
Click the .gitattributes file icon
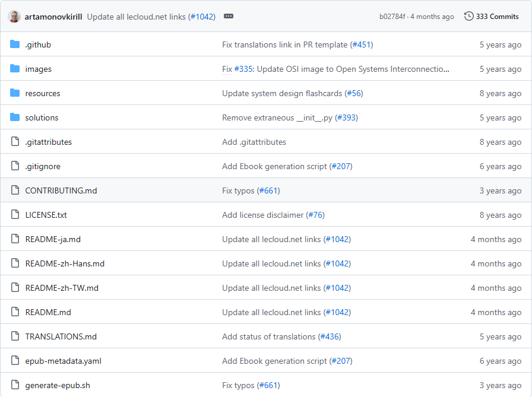point(15,142)
